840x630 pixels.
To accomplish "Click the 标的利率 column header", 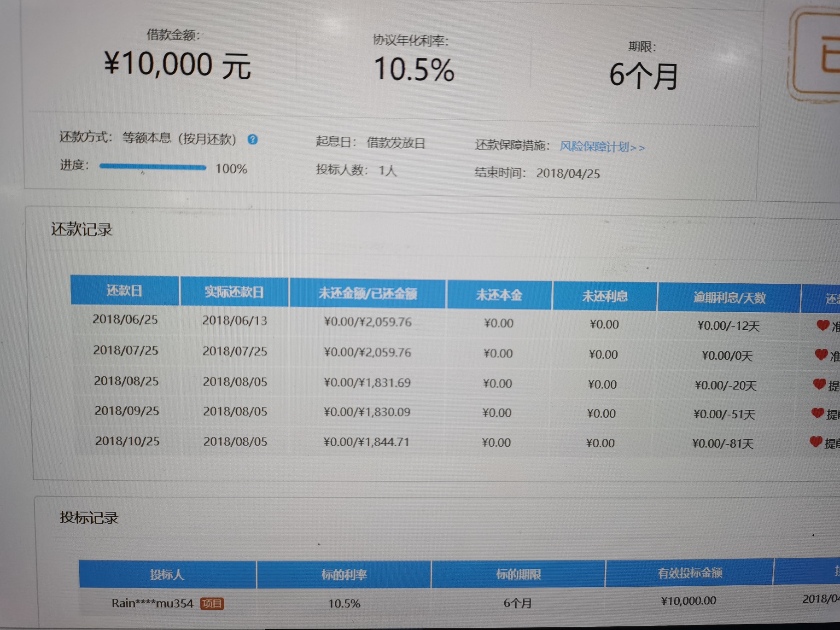I will point(344,574).
